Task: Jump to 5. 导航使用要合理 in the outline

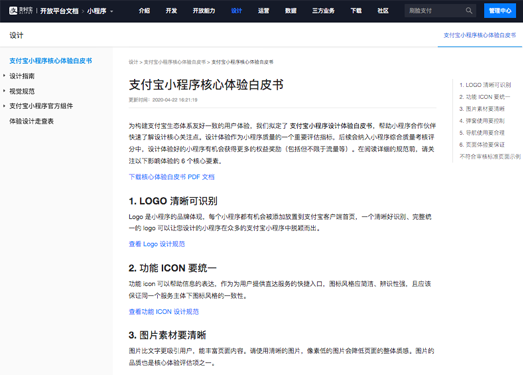Action: tap(482, 133)
